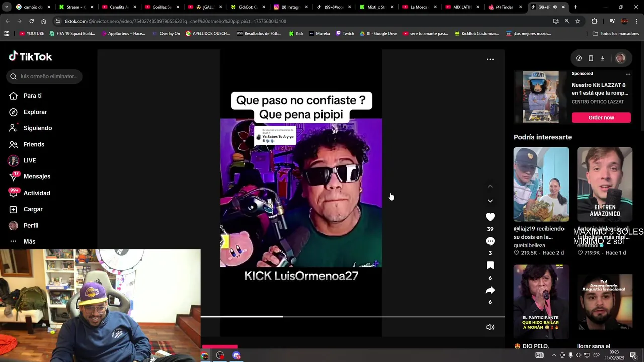Image resolution: width=644 pixels, height=362 pixels.
Task: Reload the page in Chrome
Action: [31, 21]
